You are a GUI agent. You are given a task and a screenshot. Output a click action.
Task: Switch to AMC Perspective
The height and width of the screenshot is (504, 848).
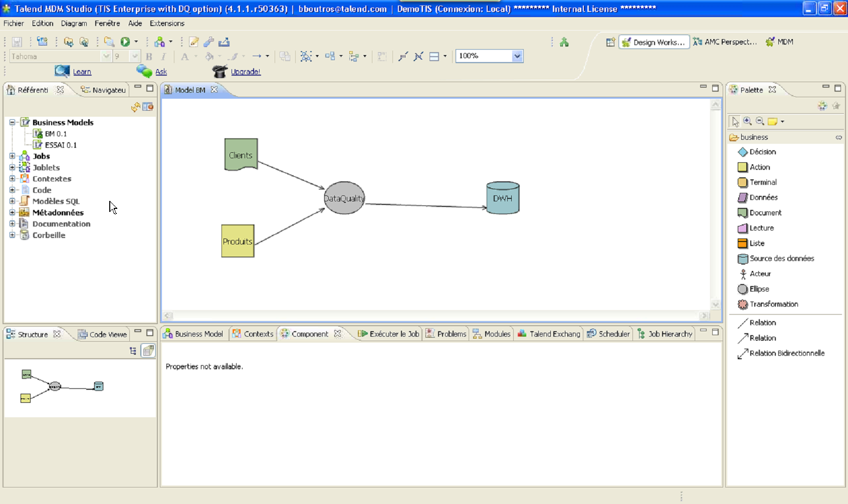(x=725, y=42)
